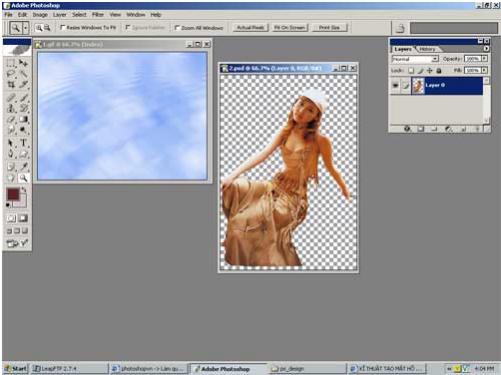The height and width of the screenshot is (375, 501).
Task: Click the Print Size button
Action: pos(329,28)
